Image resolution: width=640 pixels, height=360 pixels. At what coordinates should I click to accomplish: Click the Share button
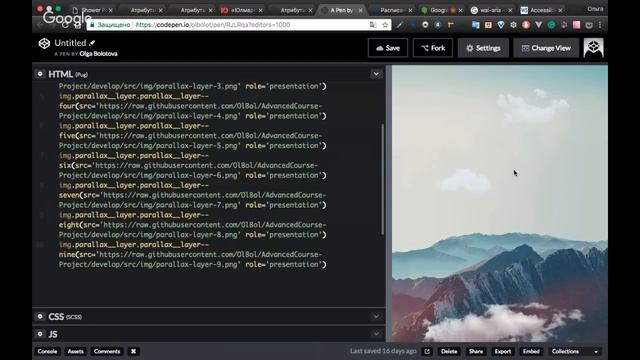[x=476, y=351]
